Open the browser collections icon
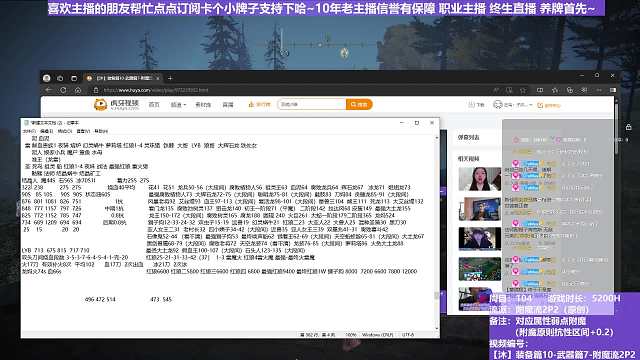Screen dimensions: 640x360 coord(570,90)
